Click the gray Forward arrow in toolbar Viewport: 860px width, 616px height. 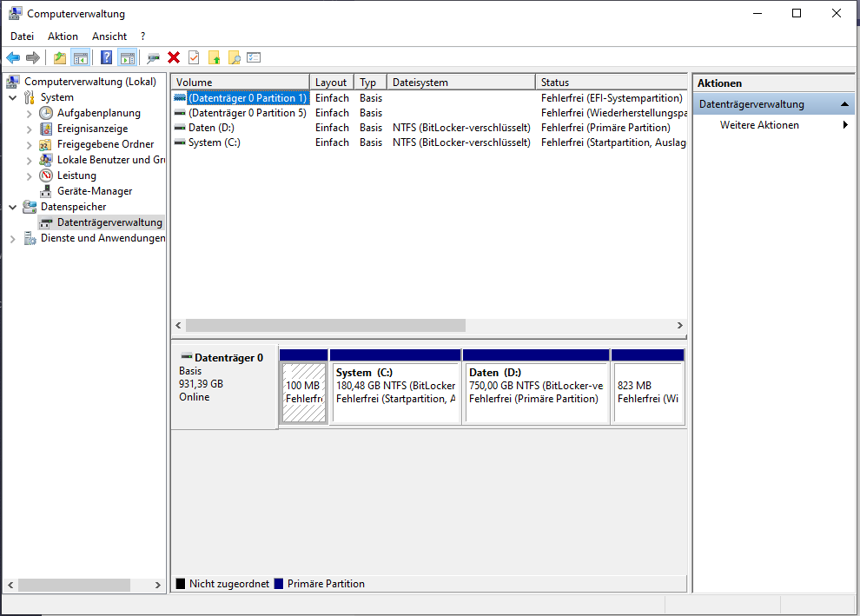33,57
